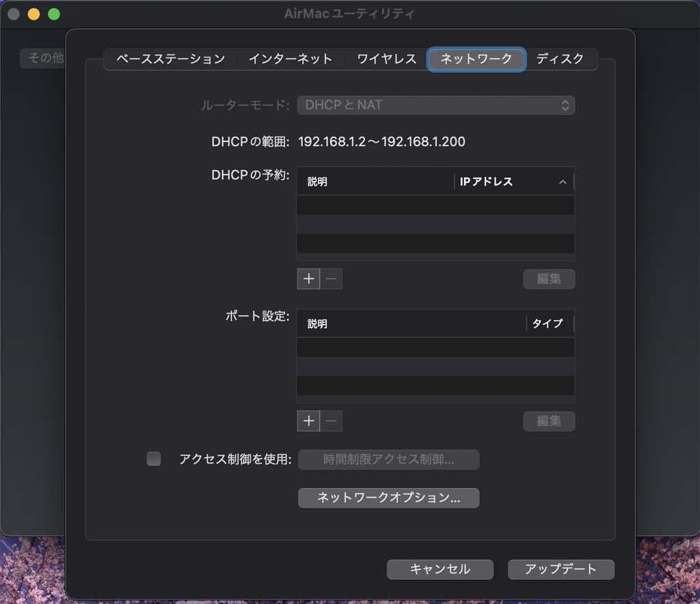
Task: Click plus button under DHCP予約 table
Action: click(308, 279)
